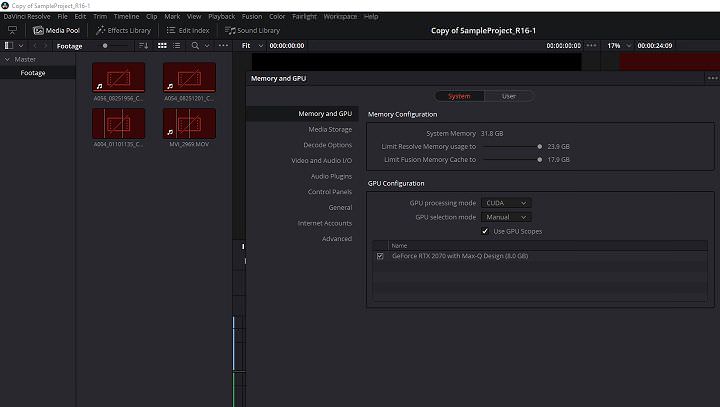This screenshot has height=407, width=720.
Task: Toggle the Use GPU Scopes checkbox
Action: 485,231
